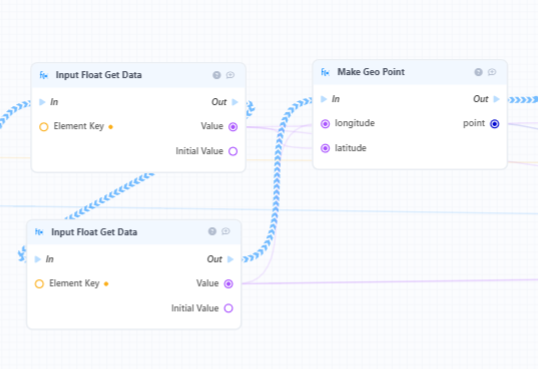
Task: Click help icon on Make Geo Point node
Action: pyautogui.click(x=478, y=72)
